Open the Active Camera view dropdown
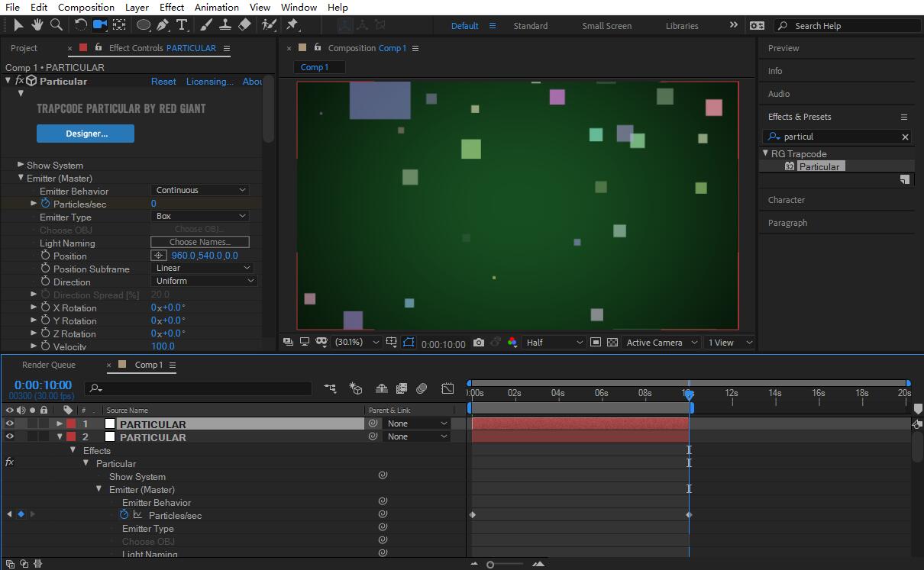Screen dimensions: 924x570 661,343
